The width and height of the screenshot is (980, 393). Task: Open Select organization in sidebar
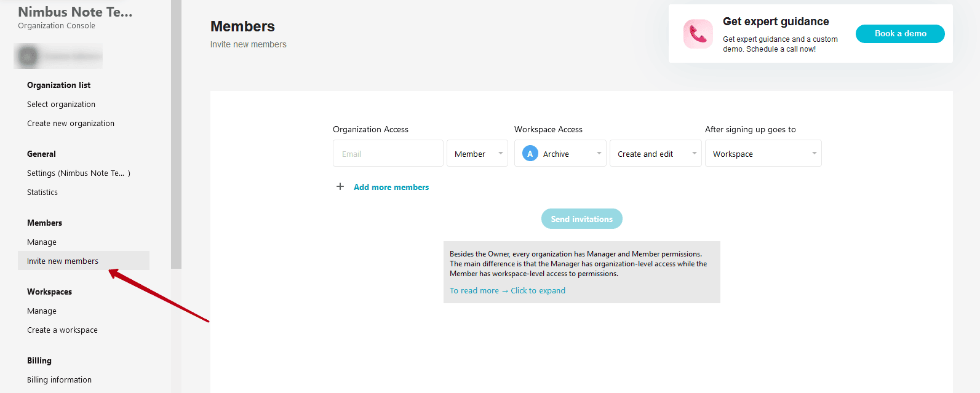(61, 105)
